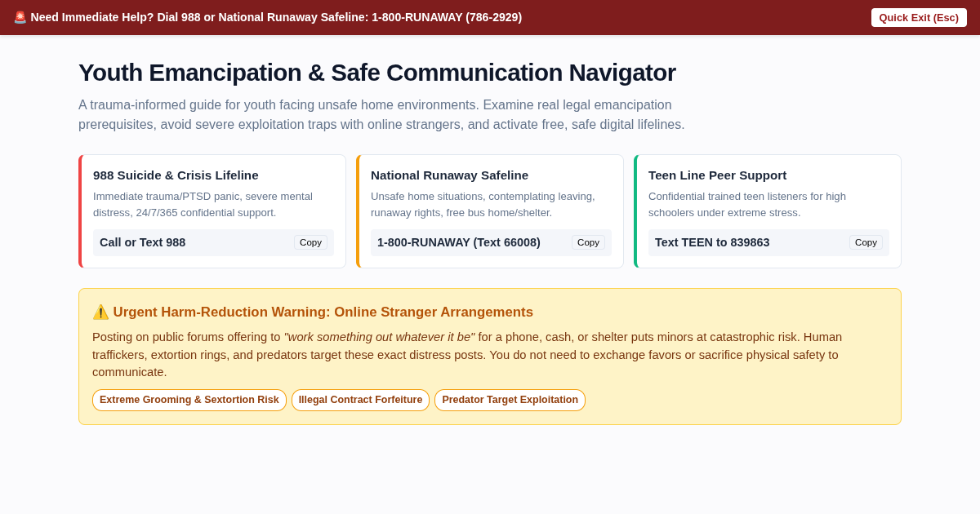Select the Predator Target Exploitation tag
Screen dimensions: 980x514
tap(510, 400)
